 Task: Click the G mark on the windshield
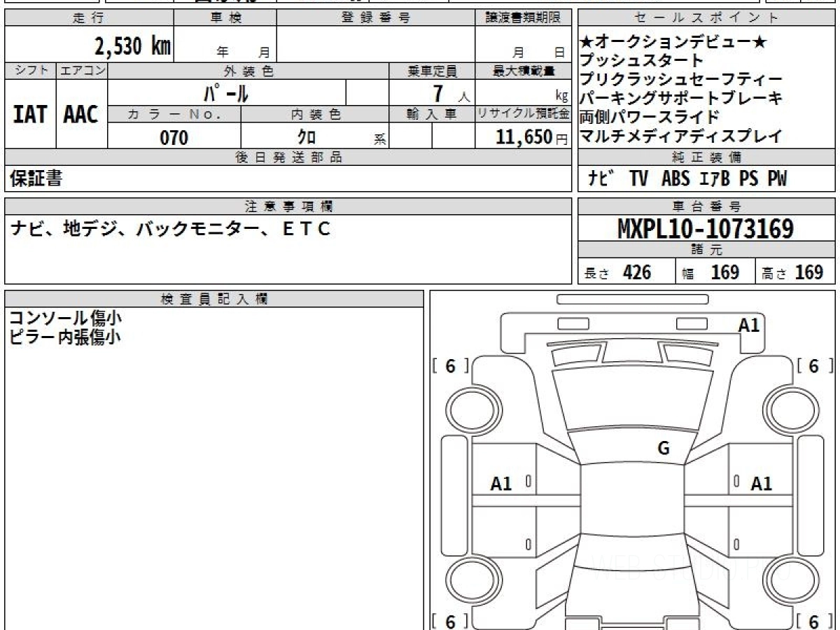(664, 449)
